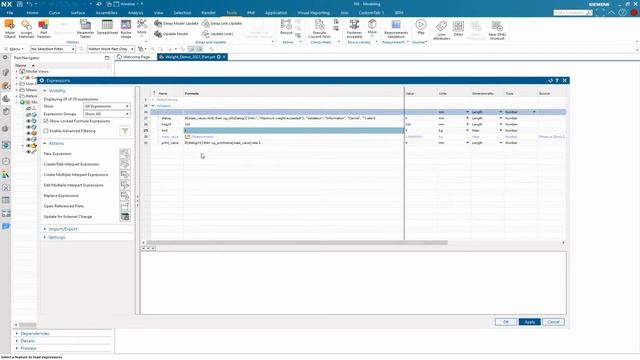Image resolution: width=640 pixels, height=360 pixels.
Task: Click New Expression action icon
Action: pos(125,153)
